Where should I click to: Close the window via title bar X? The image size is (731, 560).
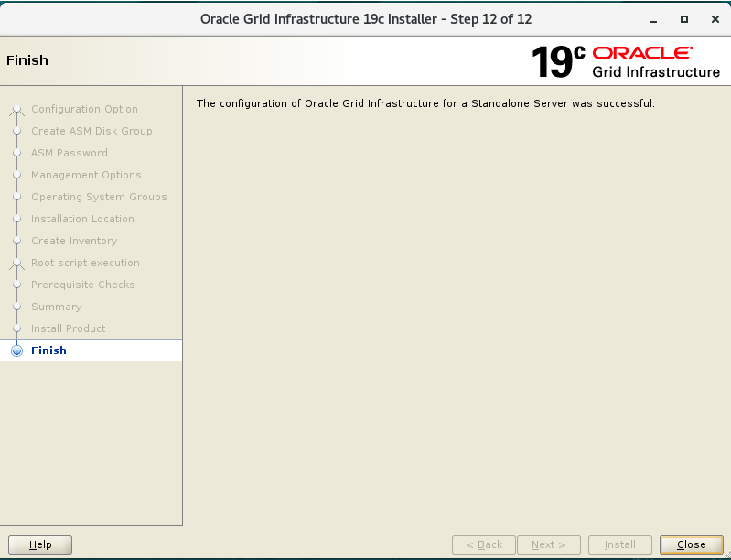715,19
